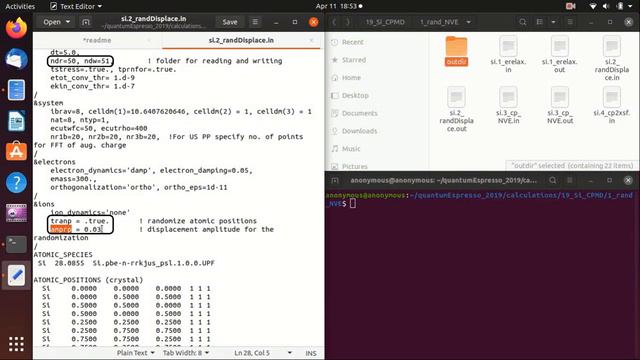Viewport: 640px width, 360px height.
Task: Open volume control in system tray
Action: click(606, 6)
